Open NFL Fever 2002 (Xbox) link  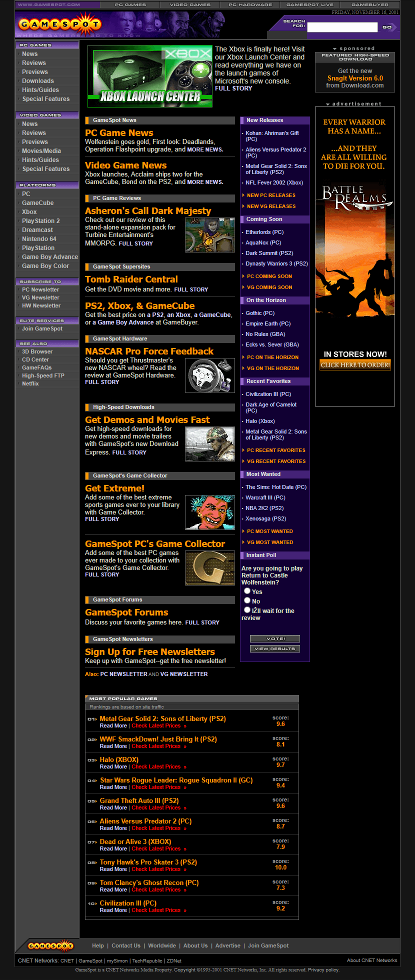[274, 183]
